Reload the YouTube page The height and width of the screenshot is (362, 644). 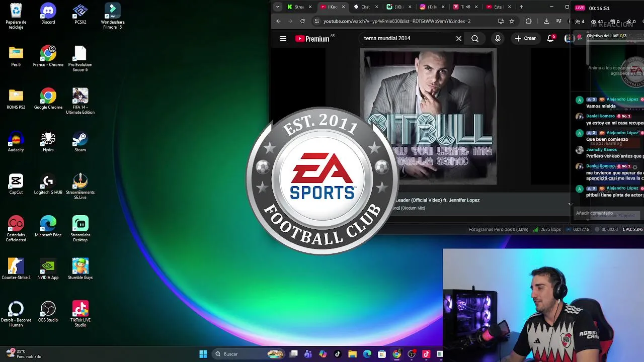pyautogui.click(x=302, y=21)
